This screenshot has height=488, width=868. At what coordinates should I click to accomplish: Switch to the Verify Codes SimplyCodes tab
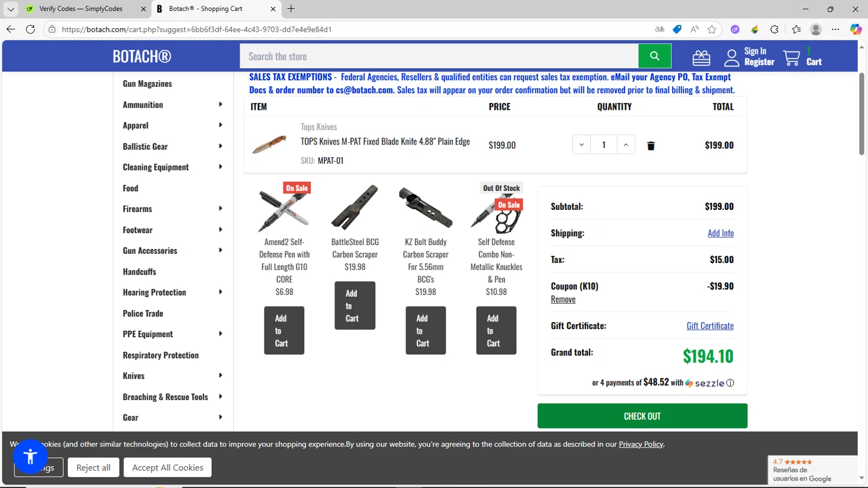[81, 9]
